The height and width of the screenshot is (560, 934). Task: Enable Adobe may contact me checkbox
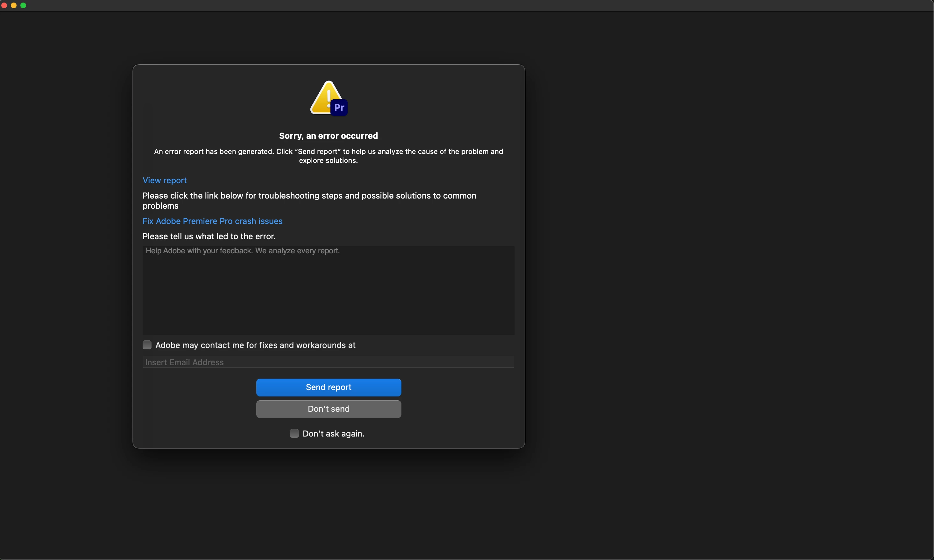click(x=147, y=345)
